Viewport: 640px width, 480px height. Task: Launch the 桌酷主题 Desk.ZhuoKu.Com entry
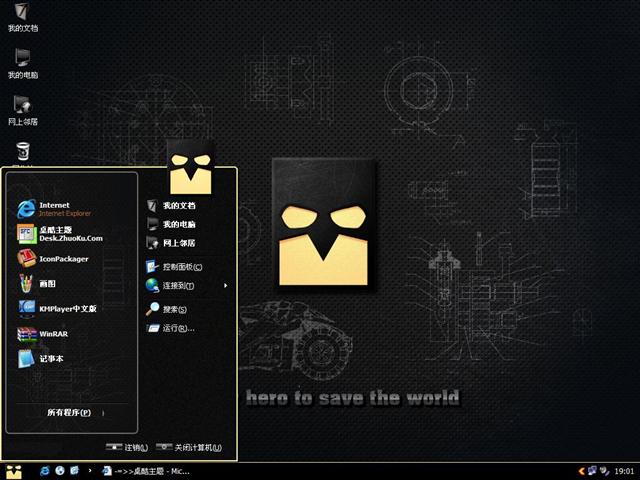[60, 234]
